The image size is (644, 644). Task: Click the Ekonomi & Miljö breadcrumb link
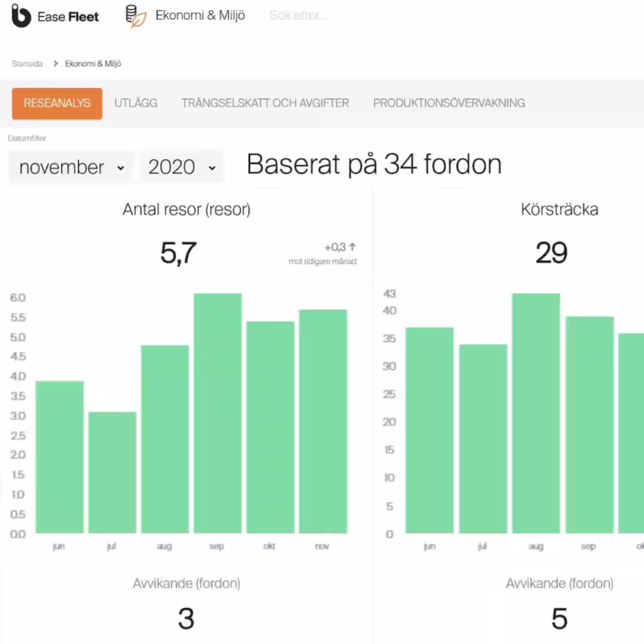tap(93, 64)
